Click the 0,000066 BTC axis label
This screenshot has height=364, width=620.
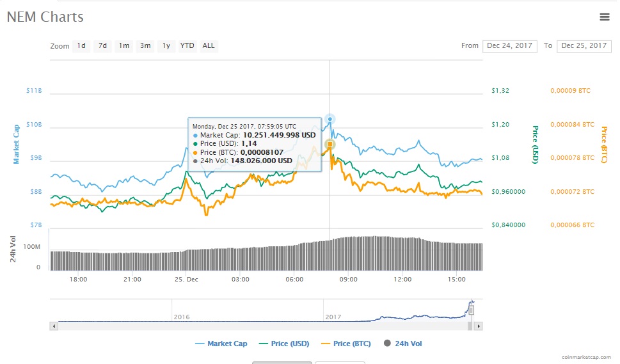[x=572, y=225]
